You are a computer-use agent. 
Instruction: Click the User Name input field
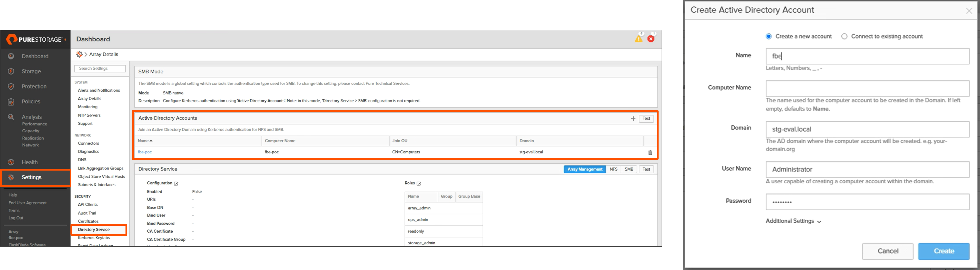coord(867,170)
